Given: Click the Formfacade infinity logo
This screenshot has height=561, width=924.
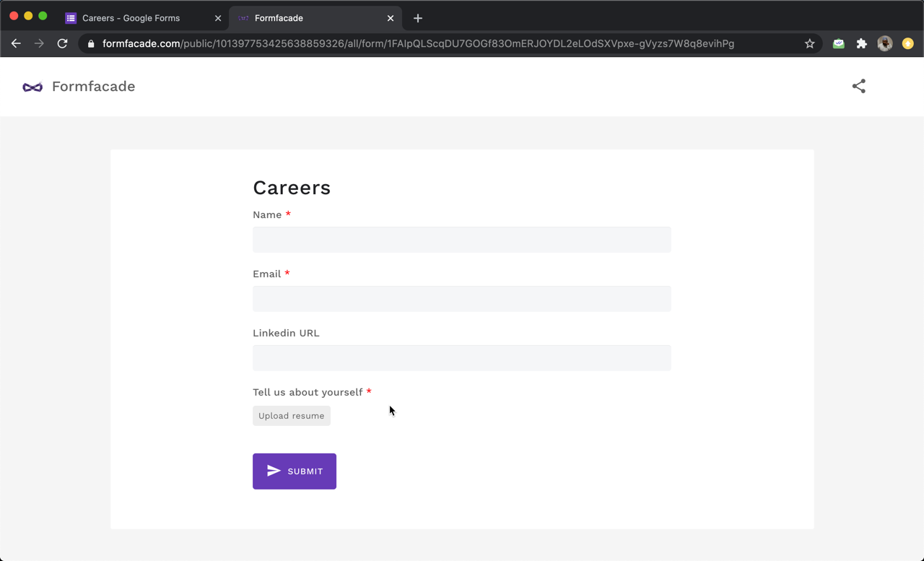Looking at the screenshot, I should [32, 87].
